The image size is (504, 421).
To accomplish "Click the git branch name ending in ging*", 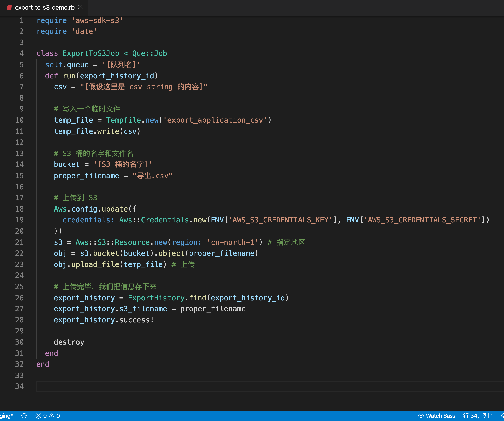I will (x=6, y=416).
